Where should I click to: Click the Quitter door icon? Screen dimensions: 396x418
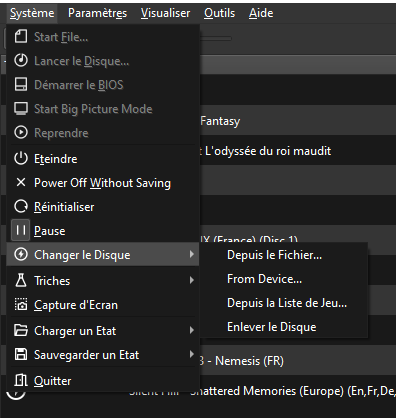coord(21,380)
